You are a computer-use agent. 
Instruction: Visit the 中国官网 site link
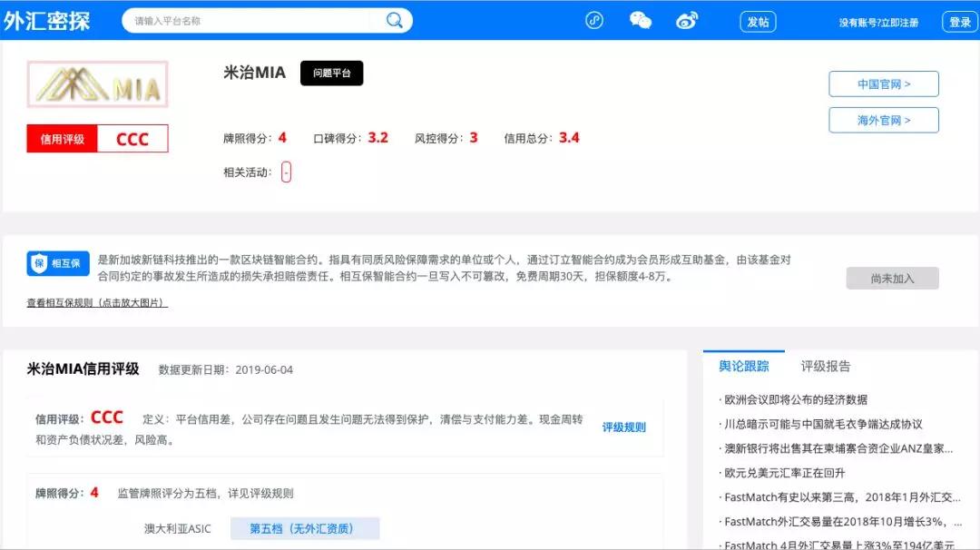[x=883, y=83]
